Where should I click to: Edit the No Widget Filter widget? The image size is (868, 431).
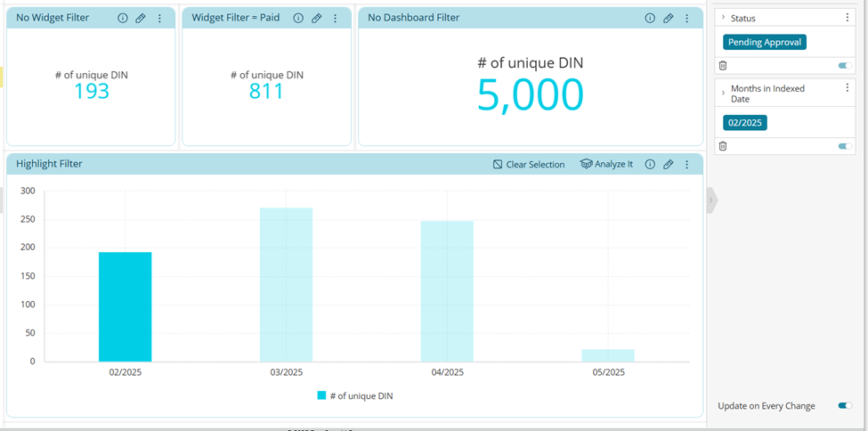coord(141,19)
